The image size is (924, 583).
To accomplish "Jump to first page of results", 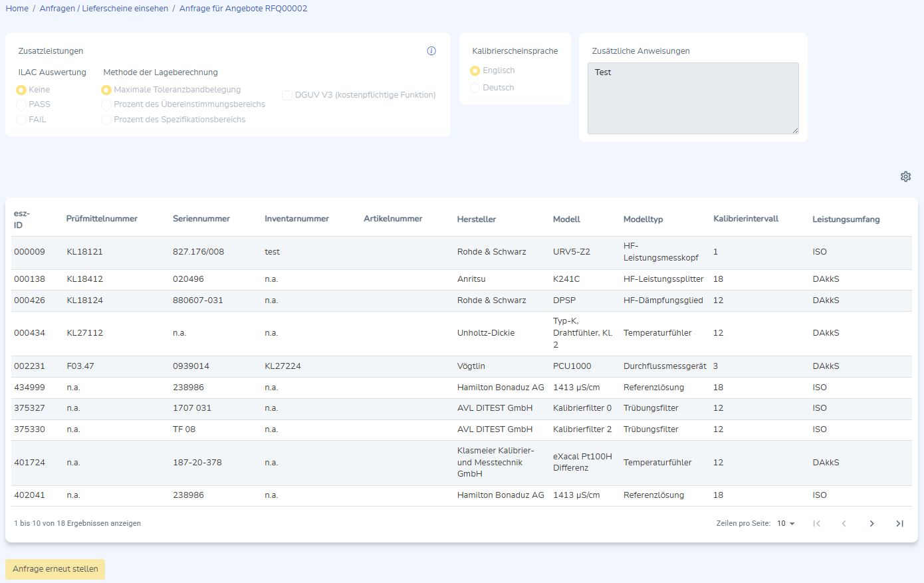I will click(x=816, y=524).
